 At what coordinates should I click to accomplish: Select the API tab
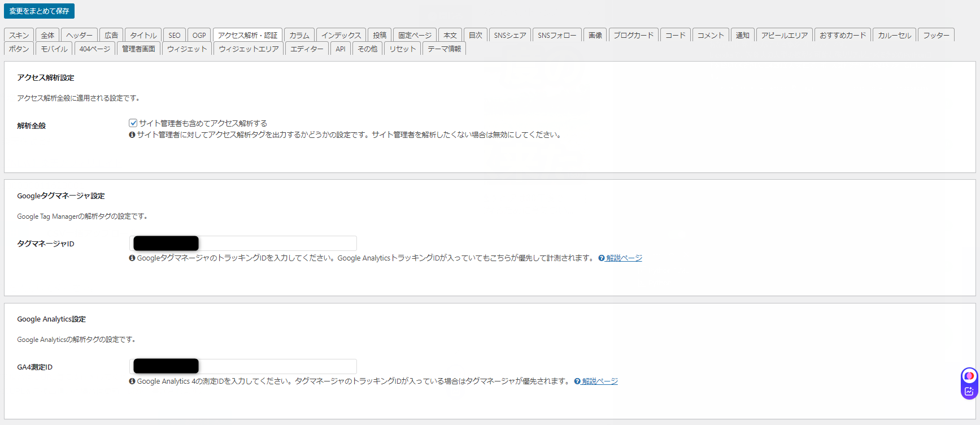[341, 49]
